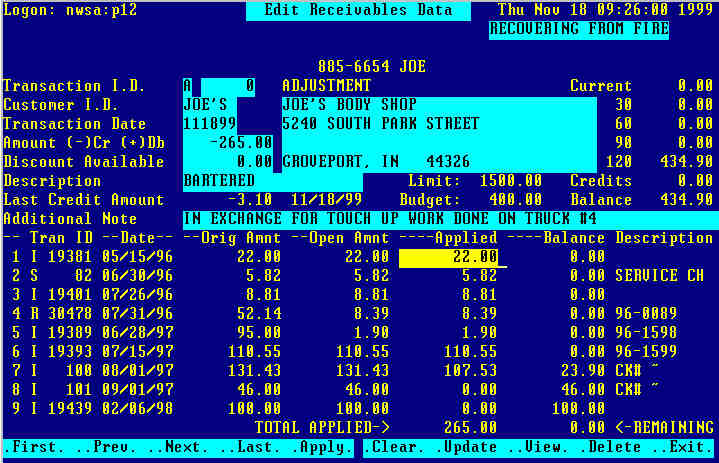Click the 96-0089 description
This screenshot has width=719, height=463.
click(646, 314)
